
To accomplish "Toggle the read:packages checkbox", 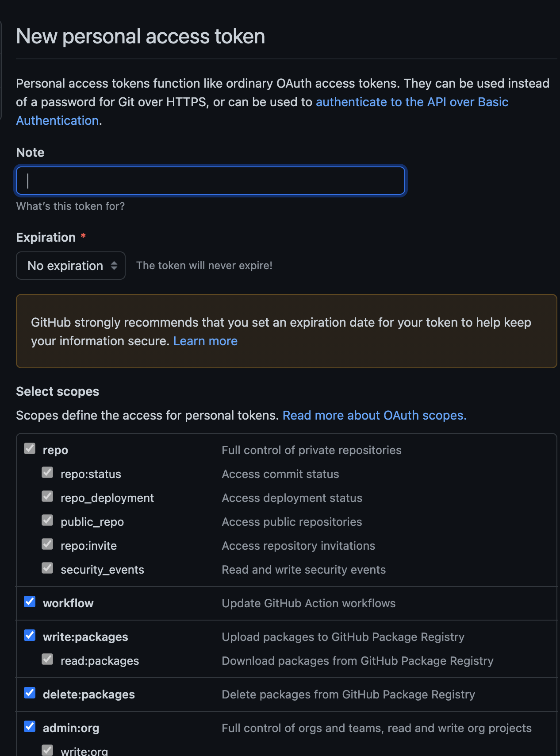I will tap(47, 660).
